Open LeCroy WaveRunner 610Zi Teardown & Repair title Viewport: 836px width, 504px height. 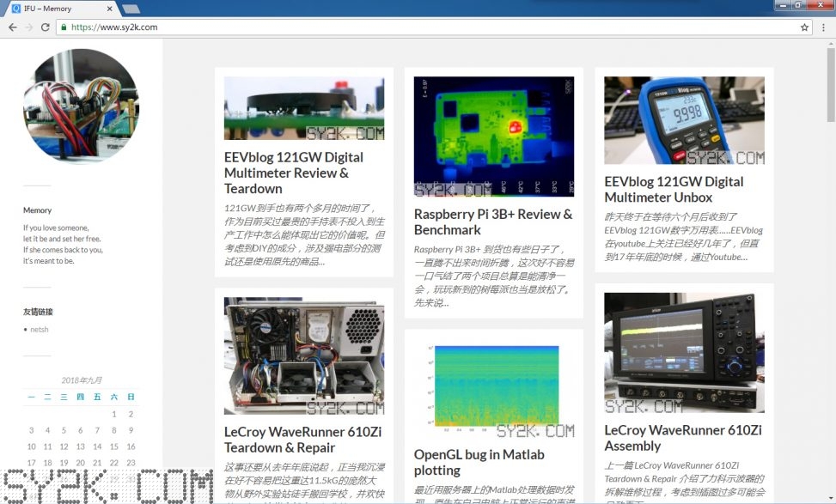(x=302, y=440)
